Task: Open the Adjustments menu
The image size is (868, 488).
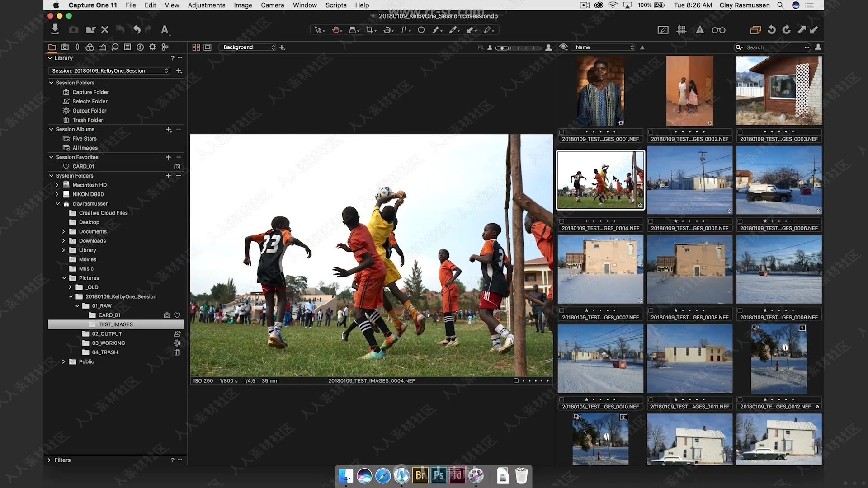Action: (x=206, y=5)
